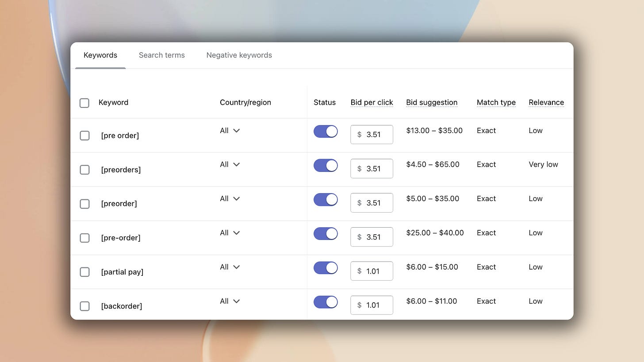This screenshot has width=644, height=362.
Task: Disable the [partial pay] status switch
Action: click(x=326, y=268)
